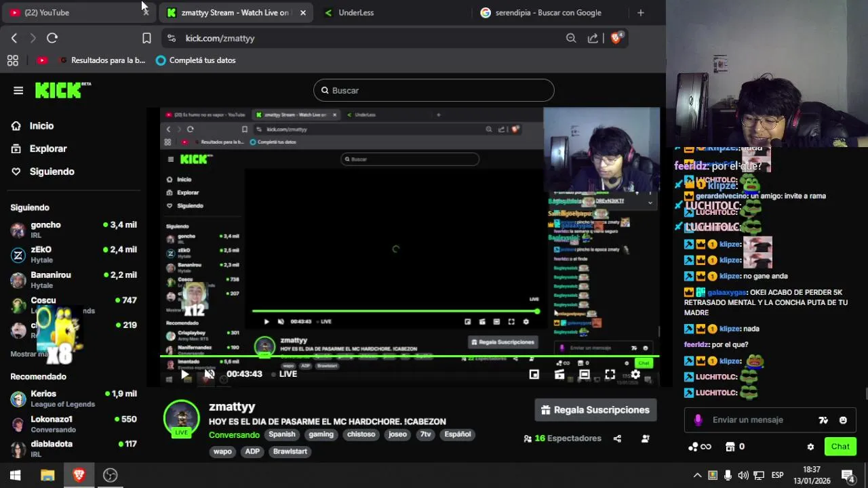
Task: Jump to LIVE in the player
Action: 285,374
